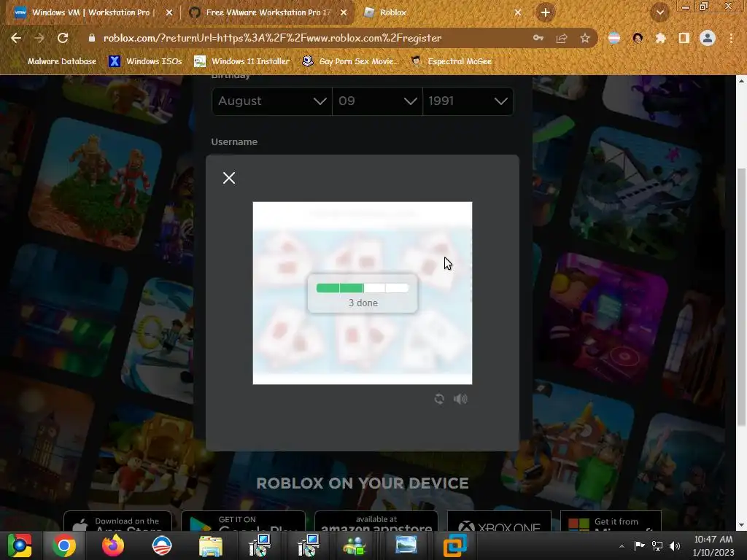747x560 pixels.
Task: Open Chrome's three-dot menu
Action: (731, 38)
